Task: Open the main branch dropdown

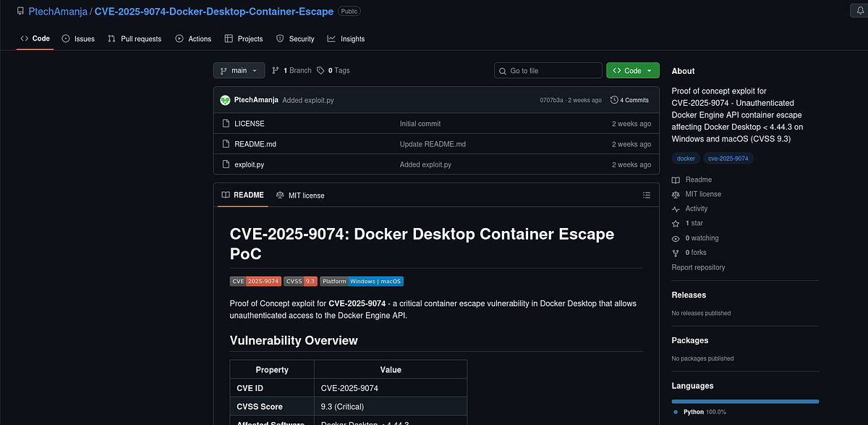Action: coord(239,70)
